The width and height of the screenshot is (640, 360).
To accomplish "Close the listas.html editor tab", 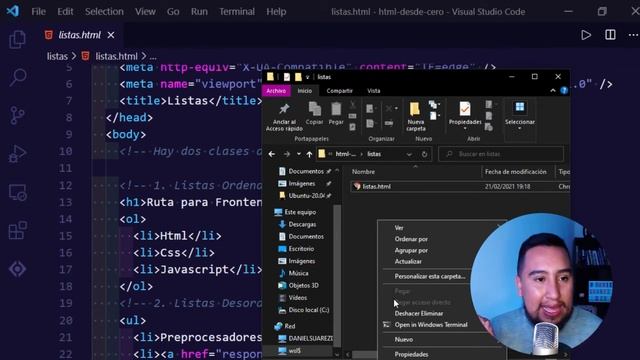I will point(111,36).
